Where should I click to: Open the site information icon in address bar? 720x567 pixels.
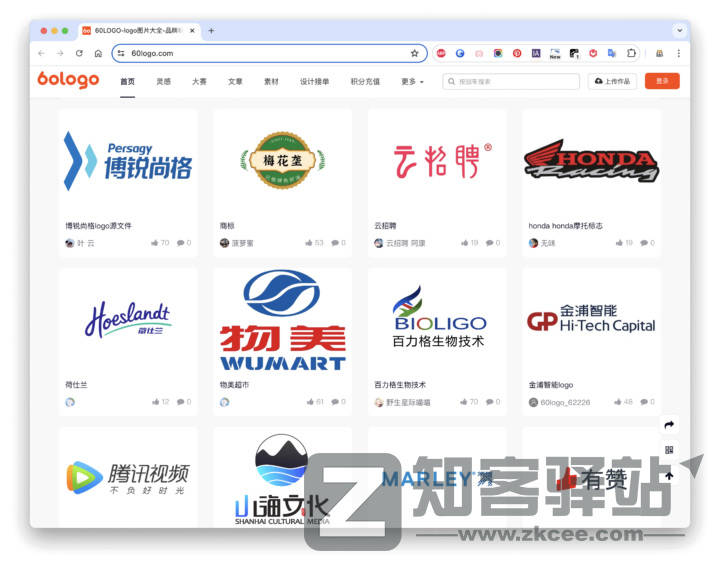[x=121, y=53]
